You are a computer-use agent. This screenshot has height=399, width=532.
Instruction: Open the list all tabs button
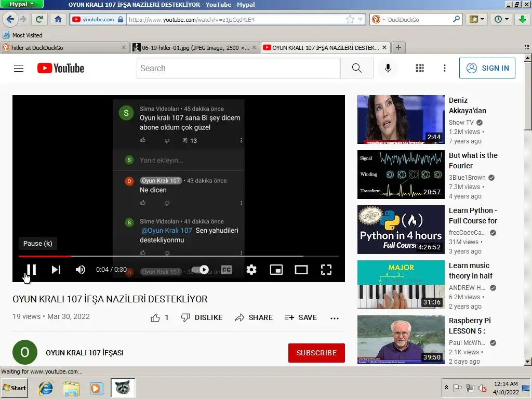pos(527,47)
